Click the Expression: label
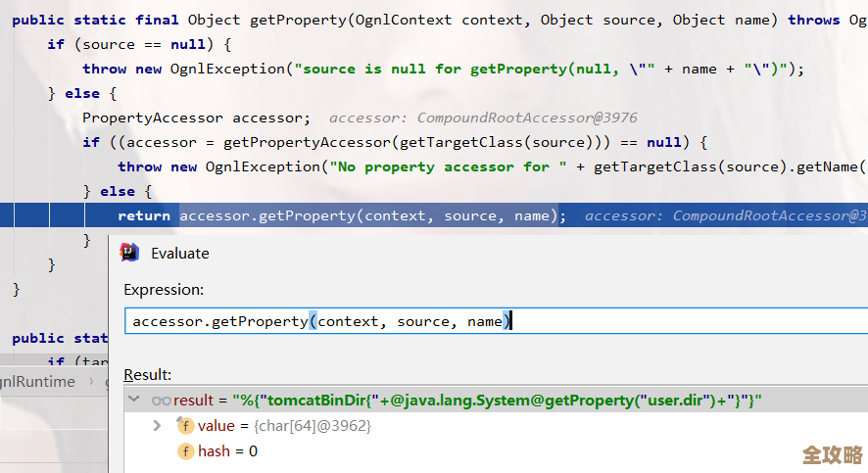The width and height of the screenshot is (868, 473). click(x=164, y=289)
